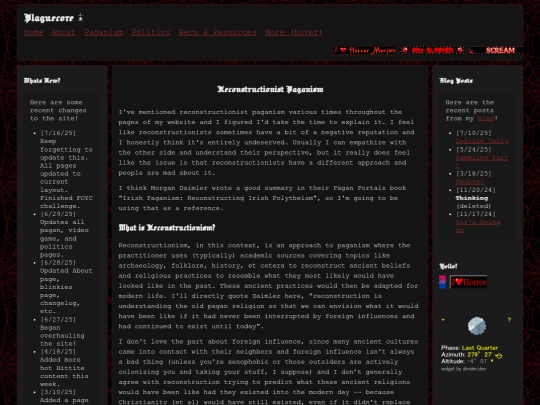Click the 'Blog Posts' sidebar heading
This screenshot has height=405, width=540.
[x=456, y=81]
